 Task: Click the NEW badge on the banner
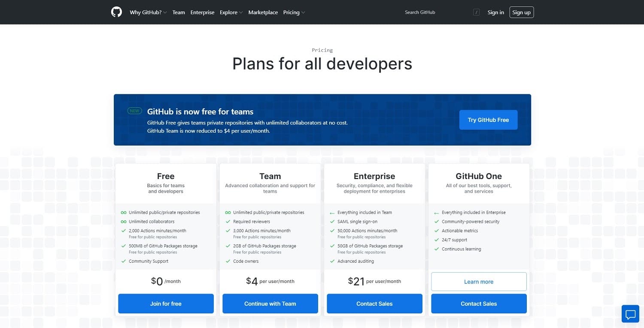(134, 110)
